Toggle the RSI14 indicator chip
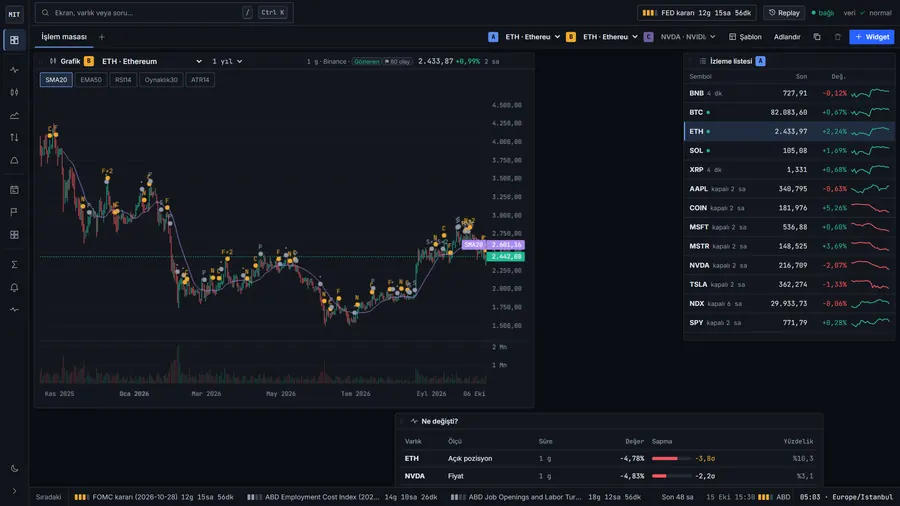This screenshot has height=506, width=900. coord(123,80)
